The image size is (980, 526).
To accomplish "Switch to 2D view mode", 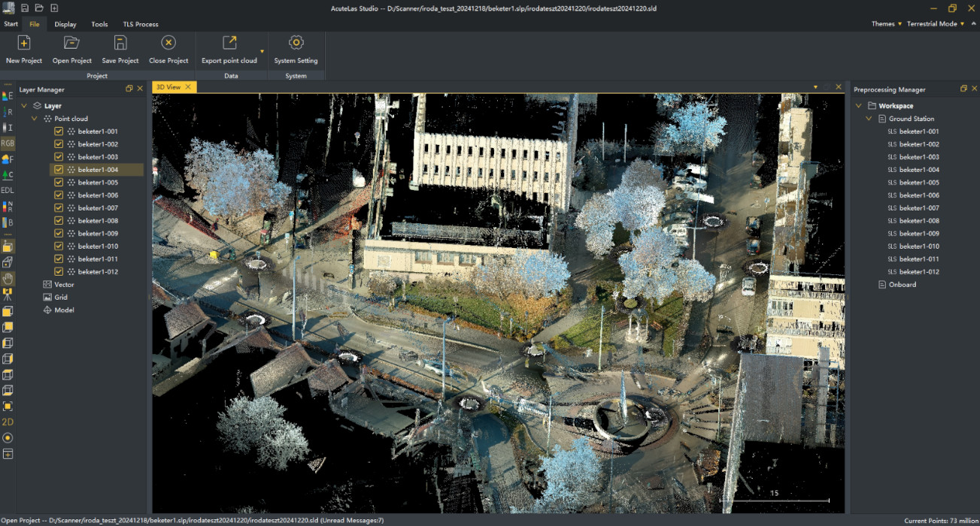I will [x=8, y=422].
